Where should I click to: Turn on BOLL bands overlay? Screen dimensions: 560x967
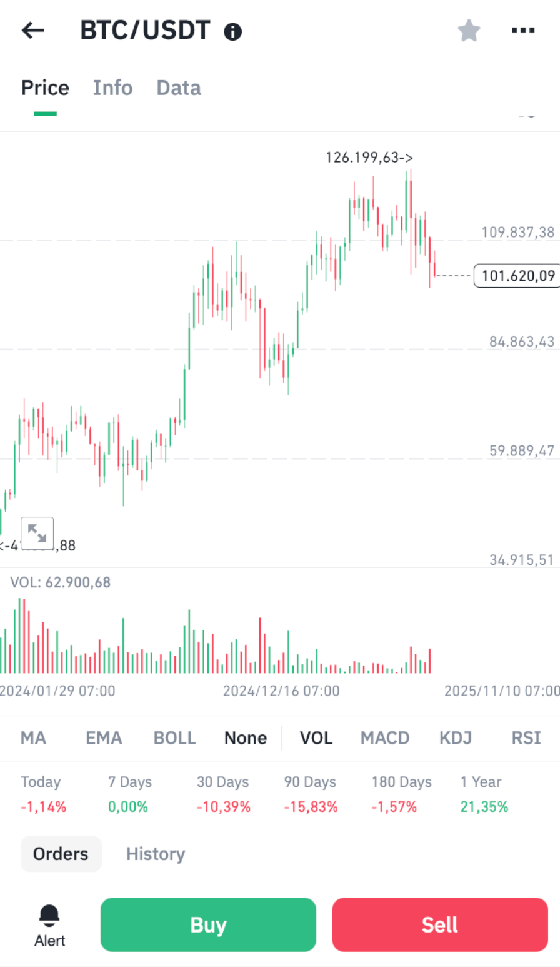point(175,738)
